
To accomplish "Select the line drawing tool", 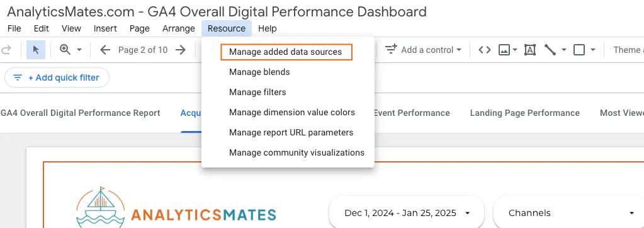I will [550, 50].
